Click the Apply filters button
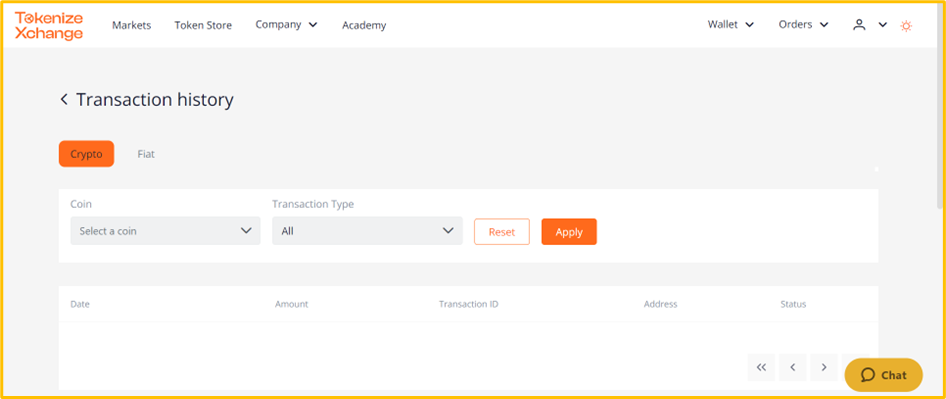This screenshot has width=946, height=399. [569, 232]
